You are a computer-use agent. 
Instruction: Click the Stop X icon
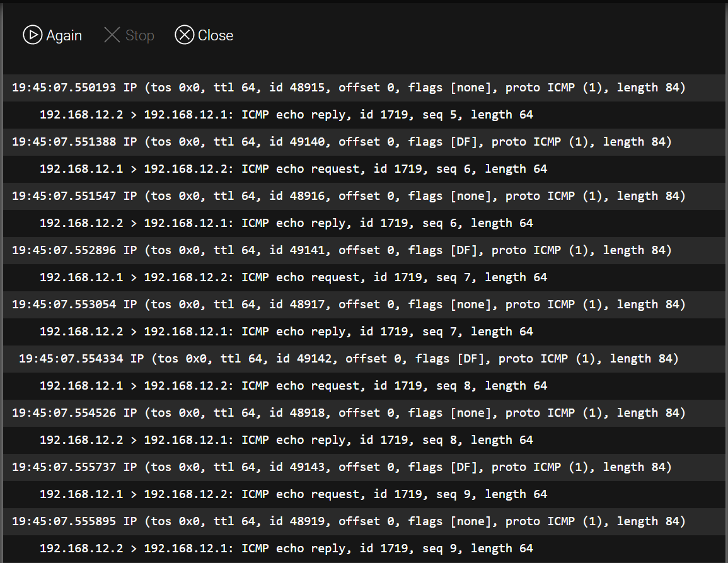tap(112, 35)
